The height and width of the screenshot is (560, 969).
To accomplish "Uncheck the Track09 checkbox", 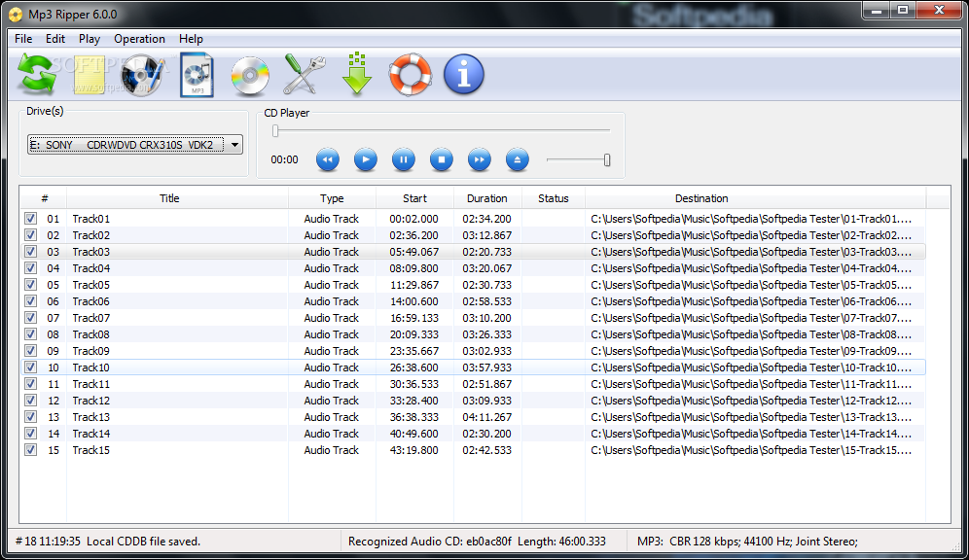I will 30,351.
